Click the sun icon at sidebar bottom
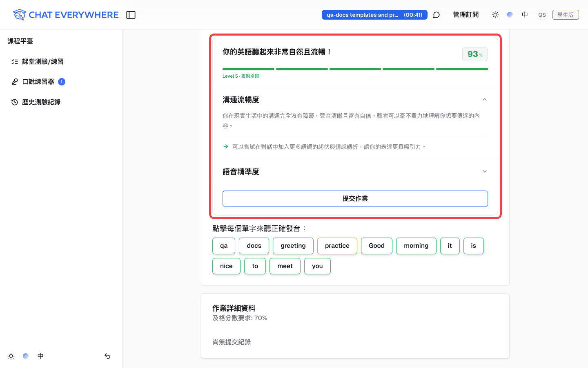The height and width of the screenshot is (368, 588). (x=11, y=356)
